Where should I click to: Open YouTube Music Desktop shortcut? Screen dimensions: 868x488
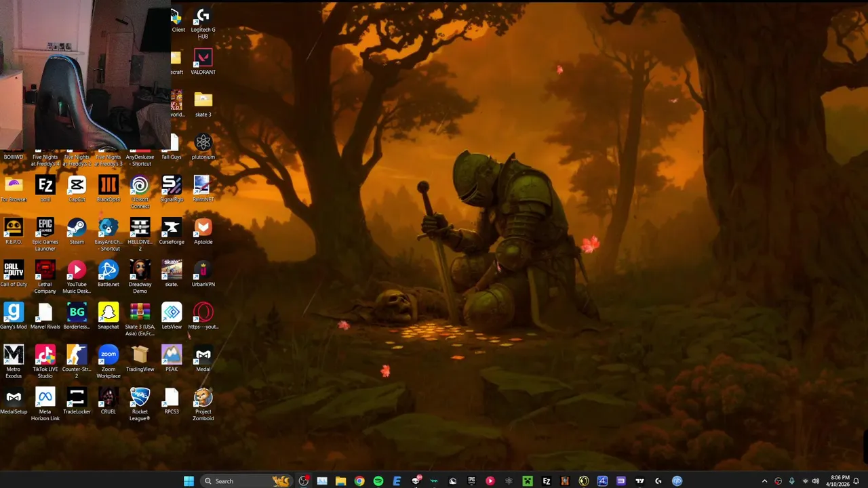pos(77,277)
